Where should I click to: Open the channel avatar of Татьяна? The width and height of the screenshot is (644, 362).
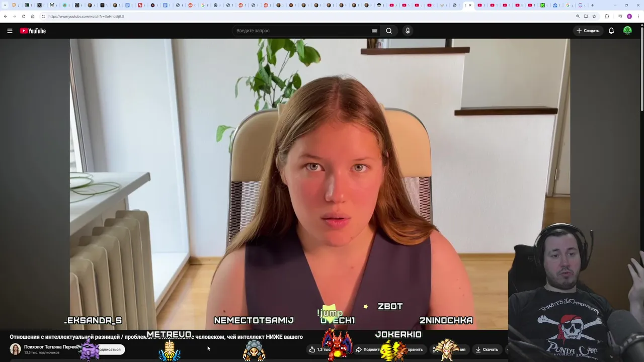point(16,349)
